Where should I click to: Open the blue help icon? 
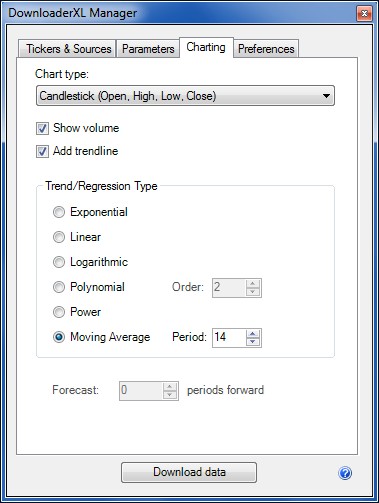pyautogui.click(x=345, y=473)
